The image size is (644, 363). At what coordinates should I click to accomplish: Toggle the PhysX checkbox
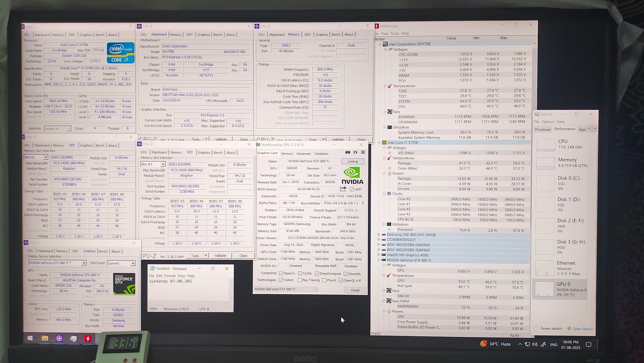click(324, 280)
